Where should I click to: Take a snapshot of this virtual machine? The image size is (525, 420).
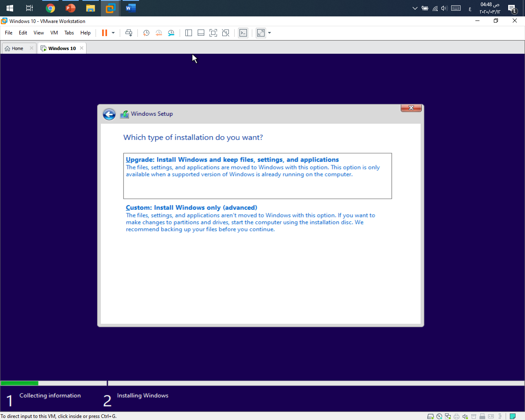pos(146,33)
